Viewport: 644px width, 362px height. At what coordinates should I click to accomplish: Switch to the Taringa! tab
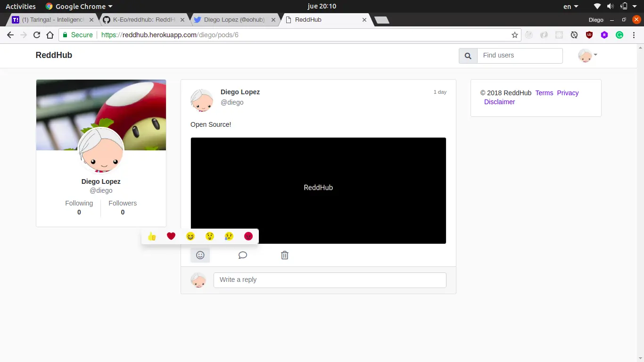click(53, 20)
